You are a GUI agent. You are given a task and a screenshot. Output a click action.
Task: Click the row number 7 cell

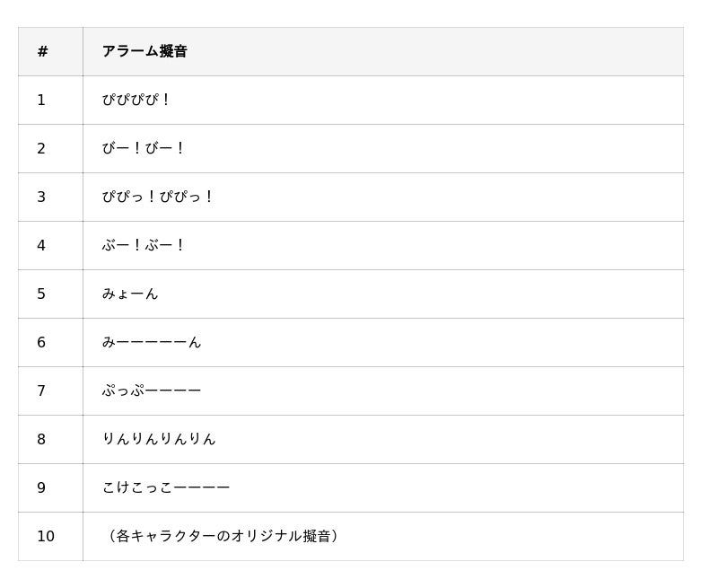41,391
